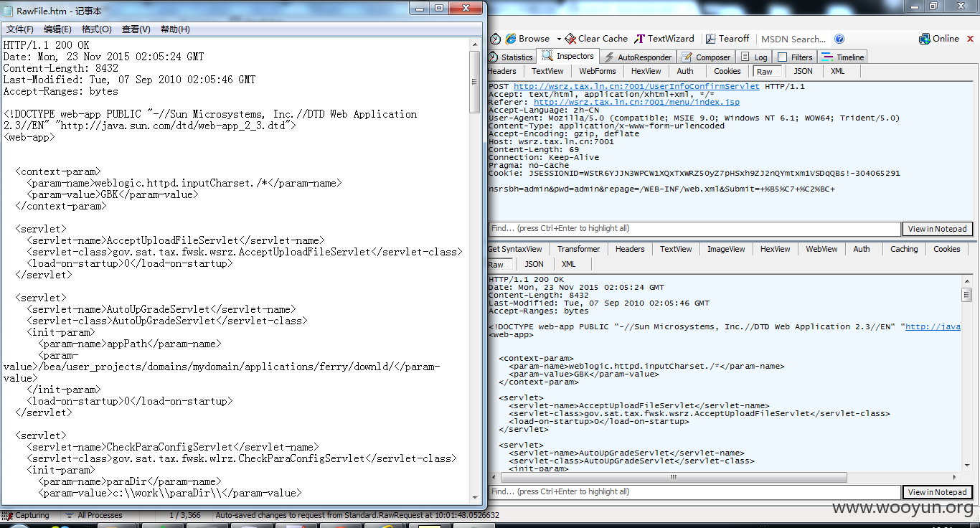The height and width of the screenshot is (528, 980).
Task: Click the Online status indicator
Action: point(939,39)
